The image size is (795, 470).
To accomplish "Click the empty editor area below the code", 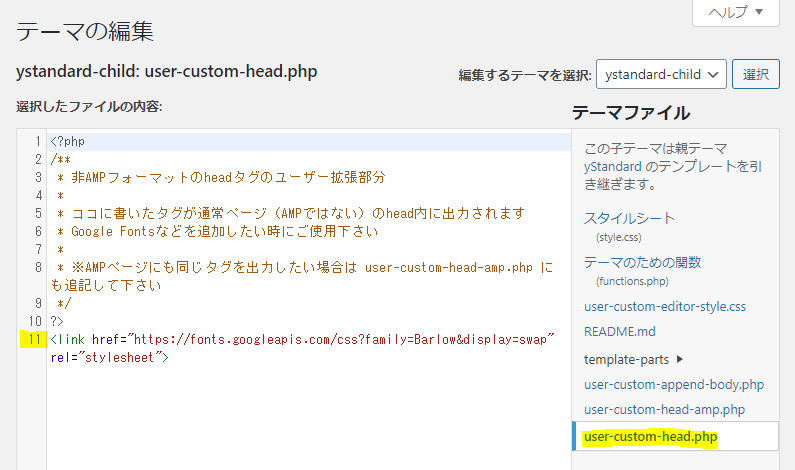I will (309, 418).
